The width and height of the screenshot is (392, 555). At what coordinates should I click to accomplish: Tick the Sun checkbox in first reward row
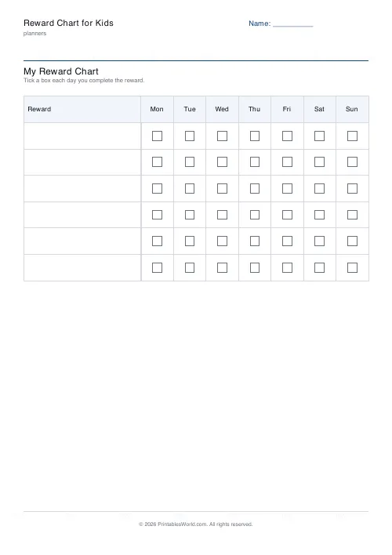352,136
